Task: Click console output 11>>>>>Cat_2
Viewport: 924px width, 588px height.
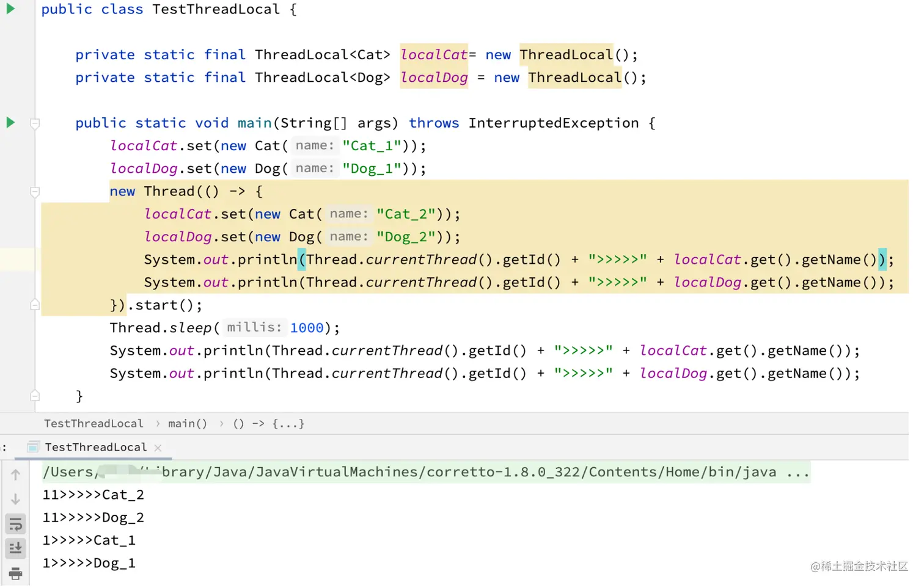Action: [93, 495]
